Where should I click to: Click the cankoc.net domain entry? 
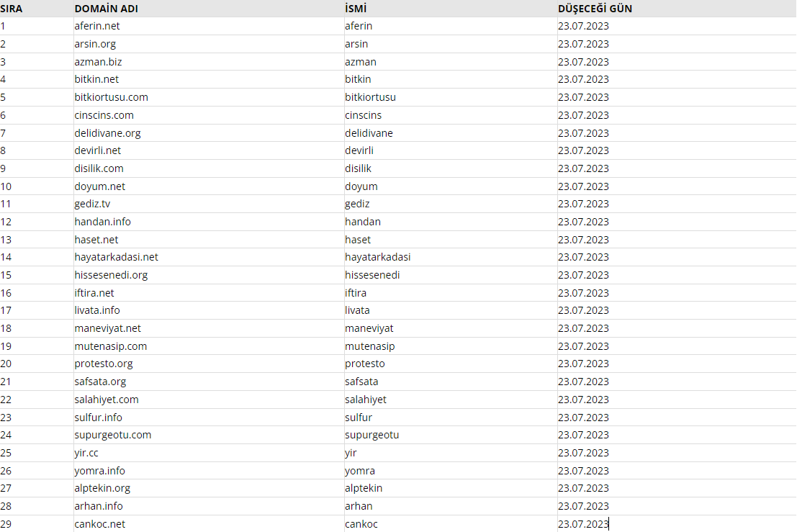[99, 524]
